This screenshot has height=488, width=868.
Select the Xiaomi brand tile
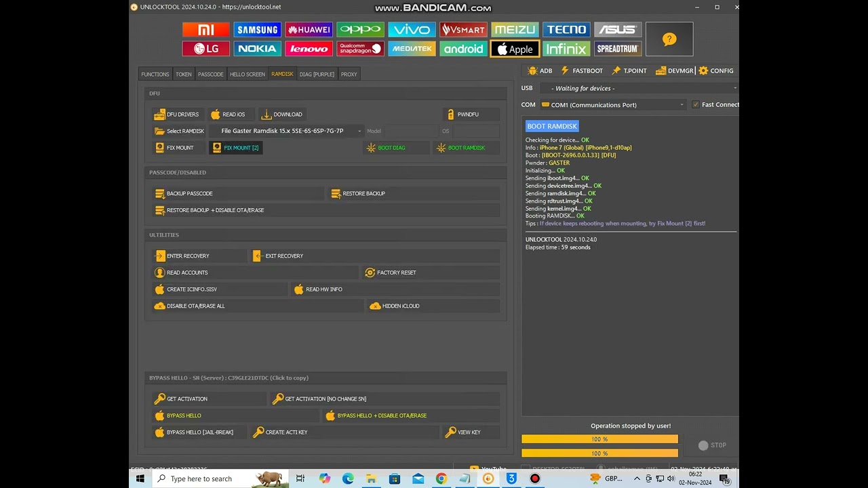[x=205, y=30]
